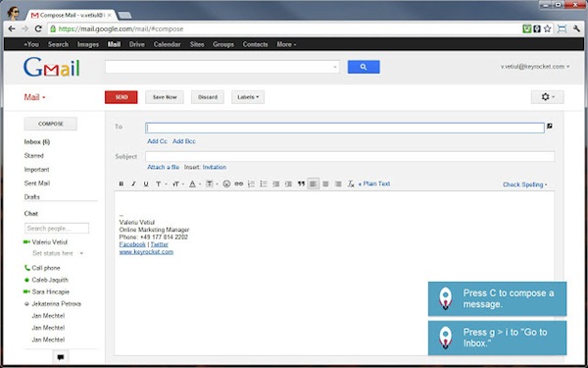Screen dimensions: 588x368
Task: Open the font family picker
Action: [161, 184]
